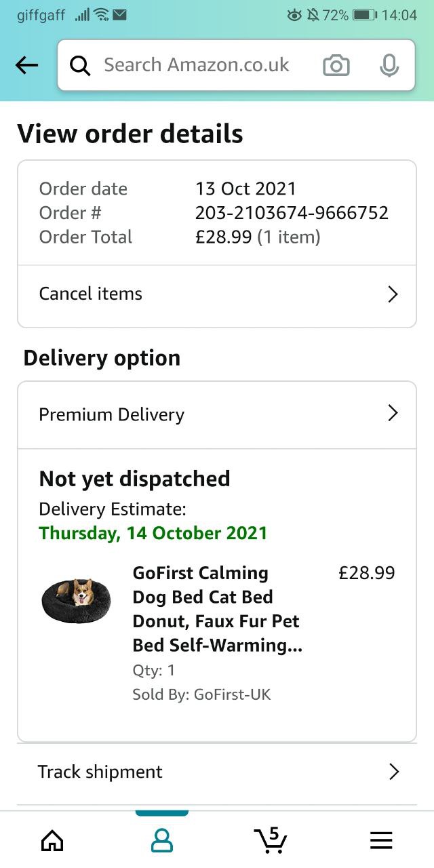Open GoFirst Calming Dog Bed title link

point(217,609)
